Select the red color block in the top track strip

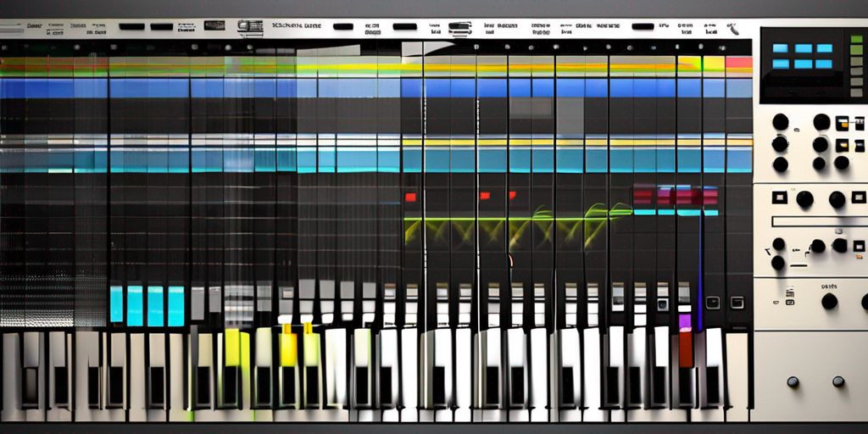click(x=738, y=64)
